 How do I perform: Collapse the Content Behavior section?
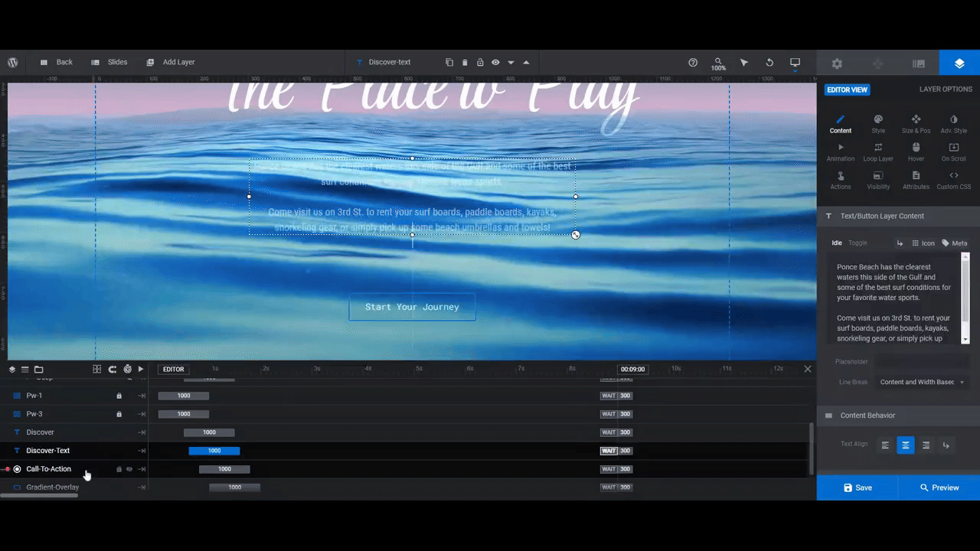click(898, 416)
